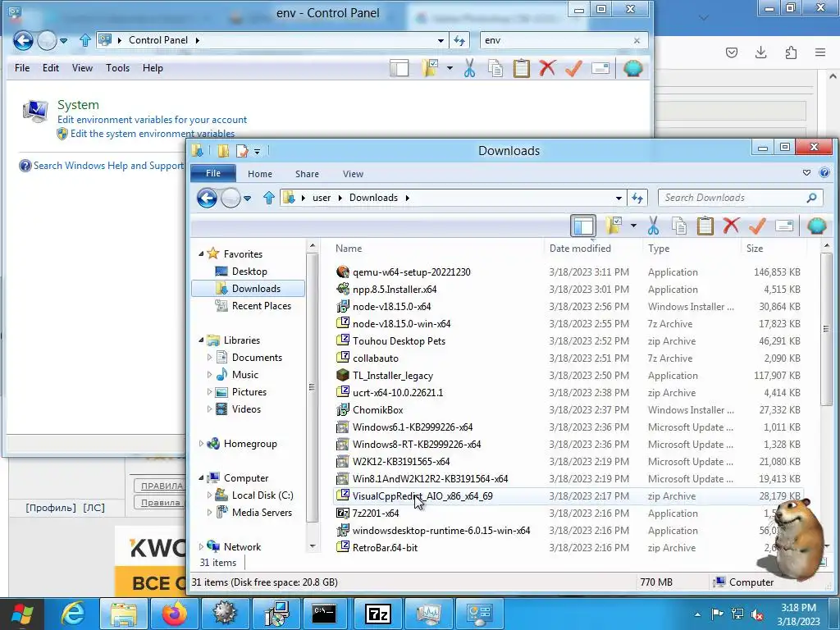Open 7-Zip from the taskbar
Screen dimensions: 840x630
pos(378,614)
